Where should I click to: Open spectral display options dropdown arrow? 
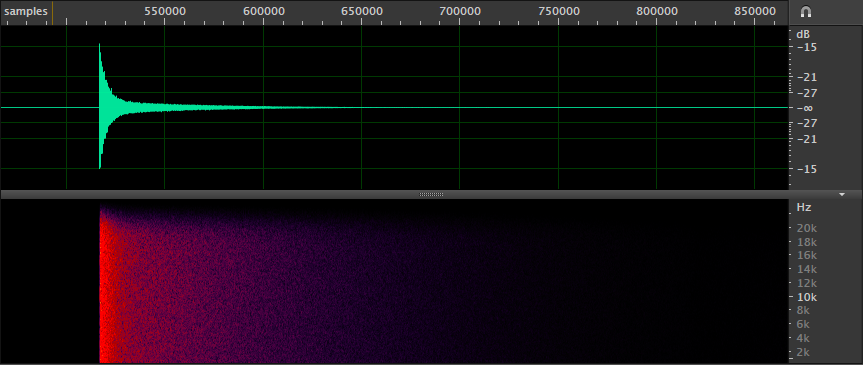(x=842, y=194)
